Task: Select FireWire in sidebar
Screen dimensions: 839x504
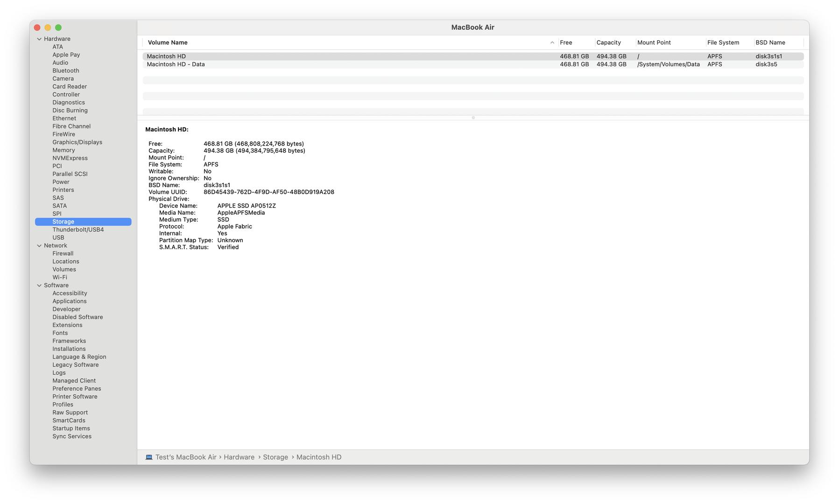Action: point(63,134)
